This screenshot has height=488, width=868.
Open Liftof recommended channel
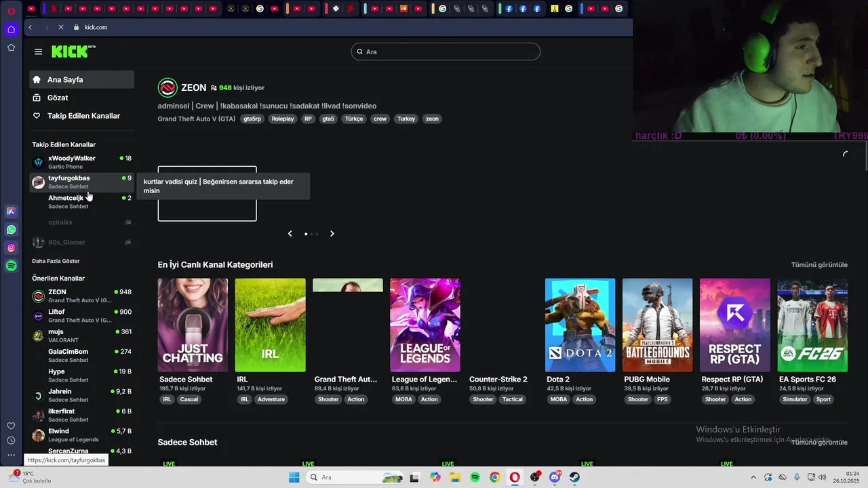pos(81,315)
